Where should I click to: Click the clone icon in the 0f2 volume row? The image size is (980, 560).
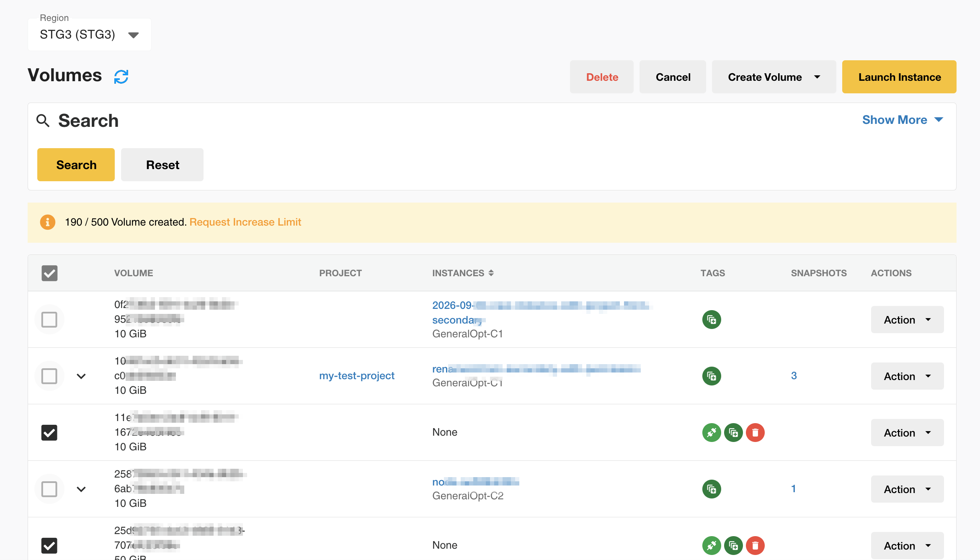tap(712, 320)
